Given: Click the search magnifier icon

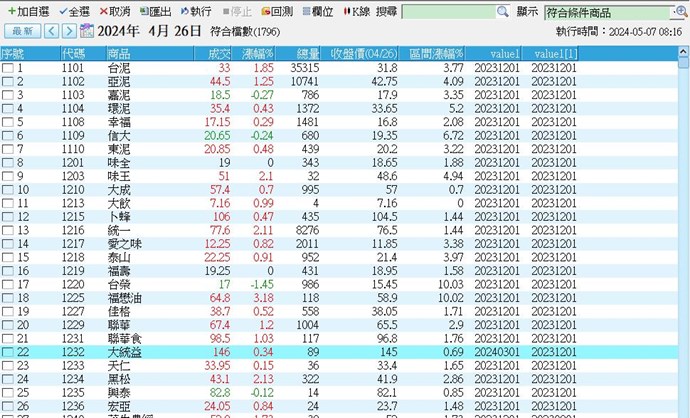Looking at the screenshot, I should pyautogui.click(x=503, y=12).
